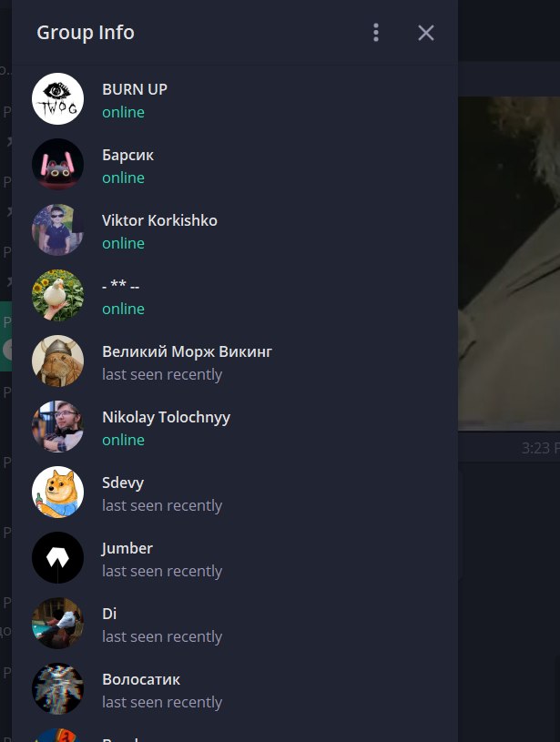Open Волосатик's member entry
Image resolution: width=560 pixels, height=742 pixels.
(234, 688)
